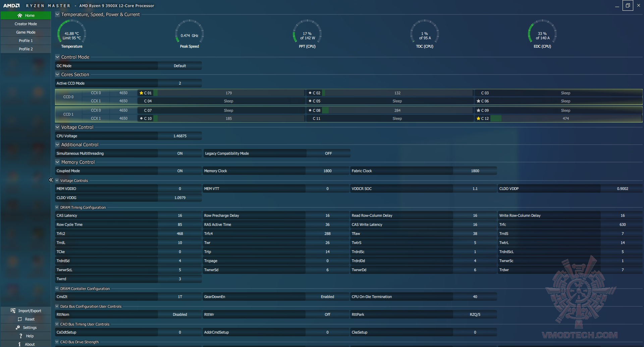Open the Help page

[x=26, y=336]
